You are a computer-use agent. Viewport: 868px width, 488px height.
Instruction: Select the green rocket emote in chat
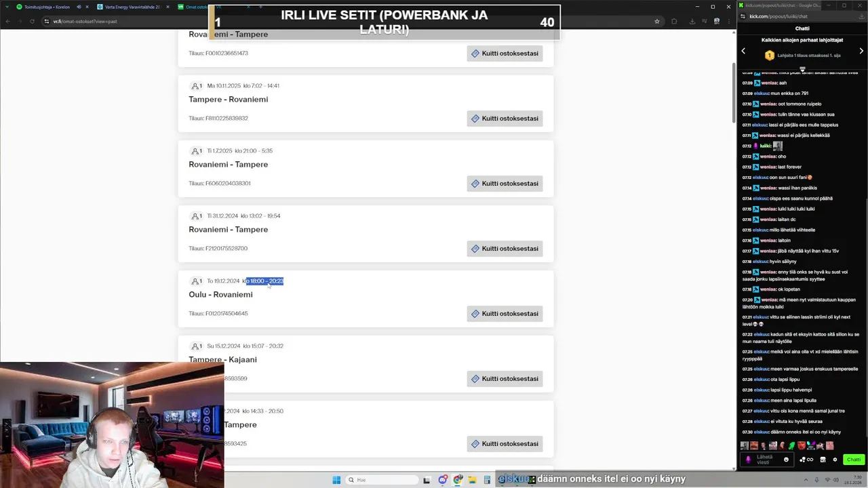pyautogui.click(x=791, y=445)
